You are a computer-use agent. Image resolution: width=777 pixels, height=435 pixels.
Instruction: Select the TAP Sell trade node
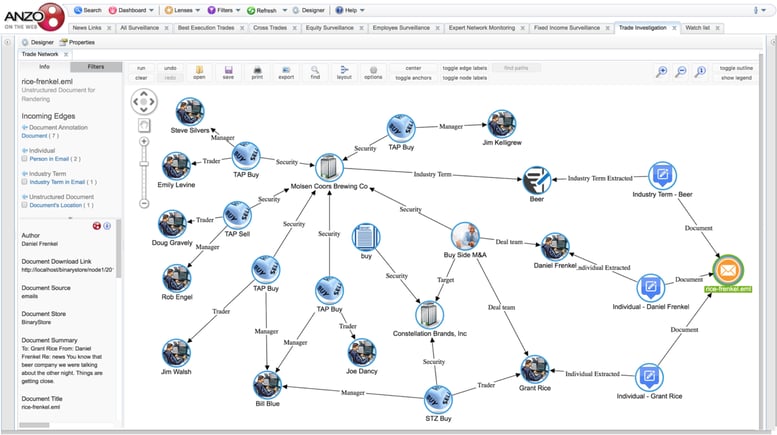coord(237,215)
